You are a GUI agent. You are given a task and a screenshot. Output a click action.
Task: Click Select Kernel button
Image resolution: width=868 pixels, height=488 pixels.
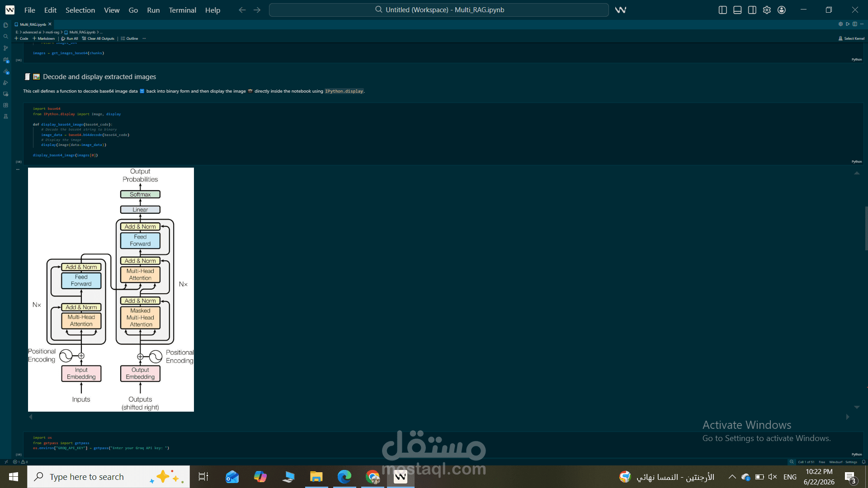[851, 38]
